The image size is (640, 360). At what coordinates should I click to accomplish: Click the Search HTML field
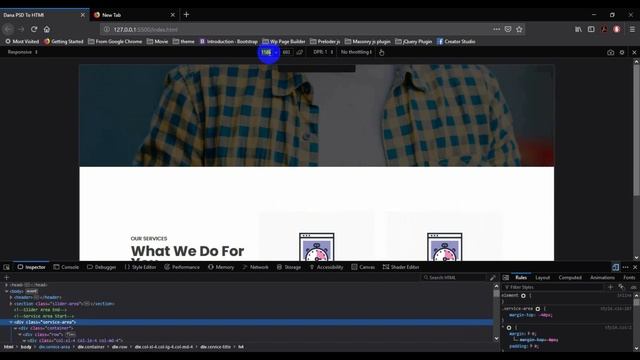point(454,278)
